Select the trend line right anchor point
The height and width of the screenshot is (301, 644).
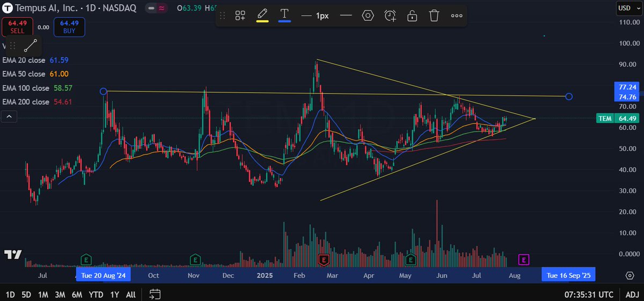click(569, 97)
